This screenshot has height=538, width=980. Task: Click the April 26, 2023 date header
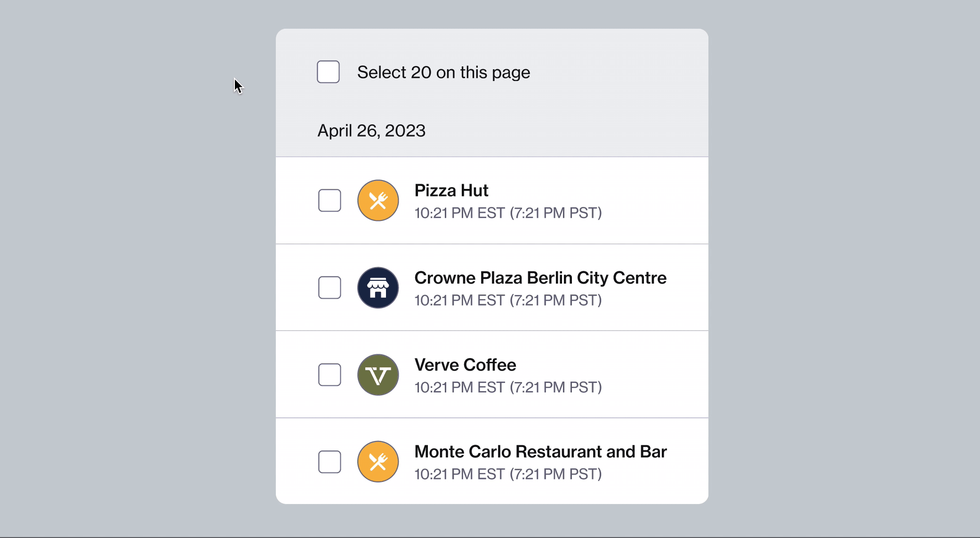click(x=371, y=130)
